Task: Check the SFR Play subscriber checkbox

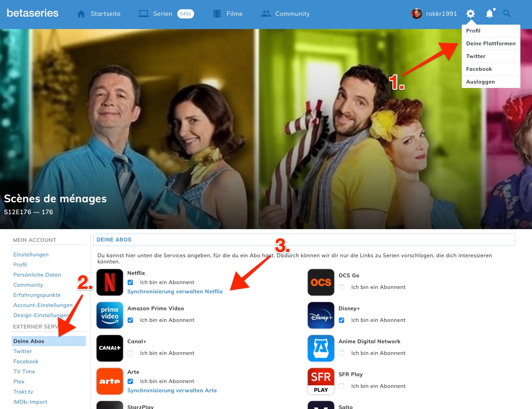Action: click(341, 386)
